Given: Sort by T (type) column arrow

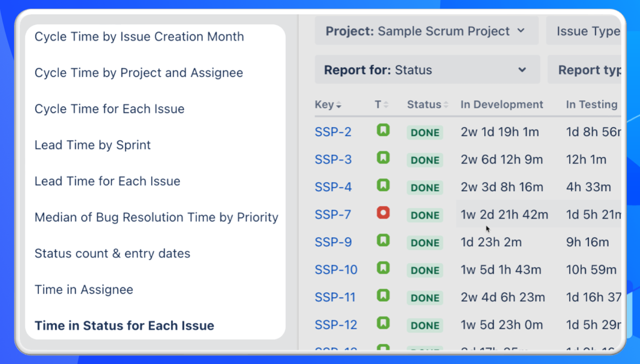Looking at the screenshot, I should [x=386, y=105].
